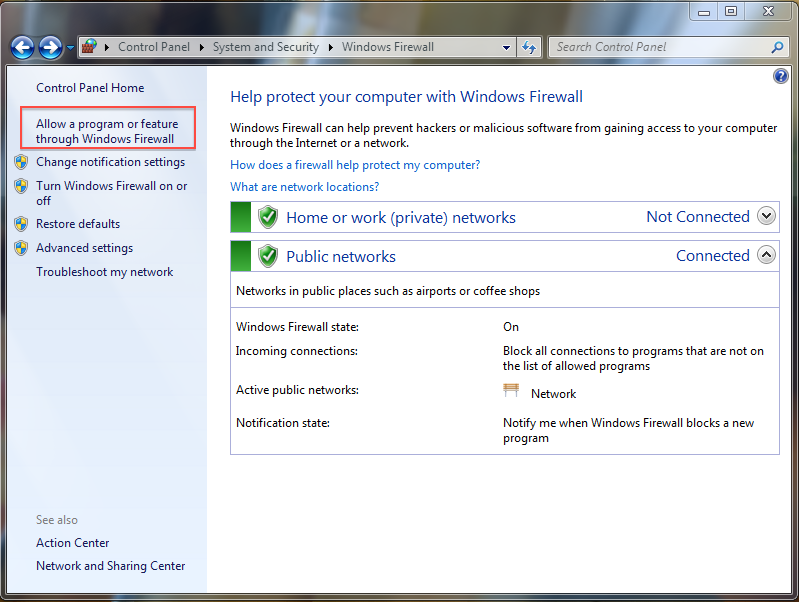The image size is (799, 602).
Task: Click Restore defaults
Action: [78, 224]
